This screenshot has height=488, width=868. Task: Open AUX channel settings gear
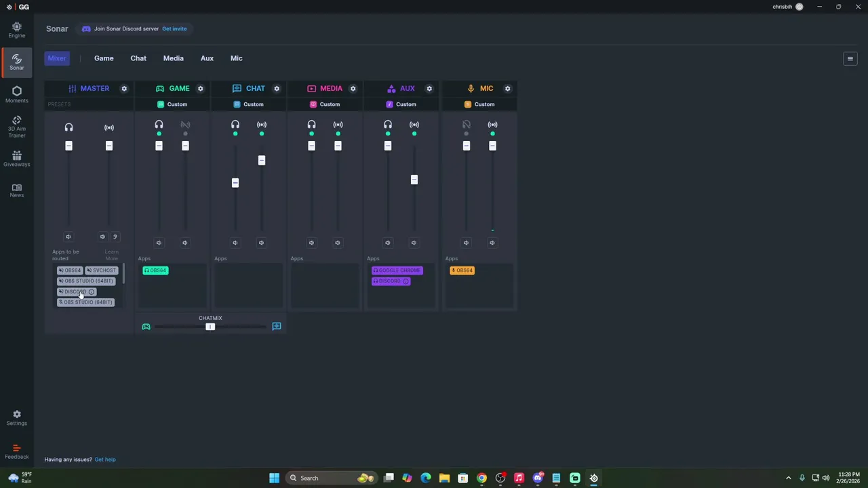click(429, 89)
